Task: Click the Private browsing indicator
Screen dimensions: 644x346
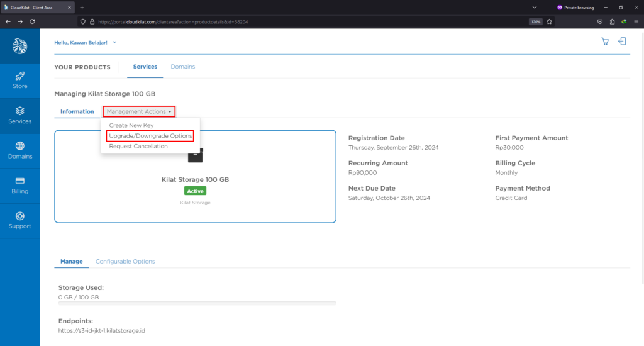Action: pos(576,8)
